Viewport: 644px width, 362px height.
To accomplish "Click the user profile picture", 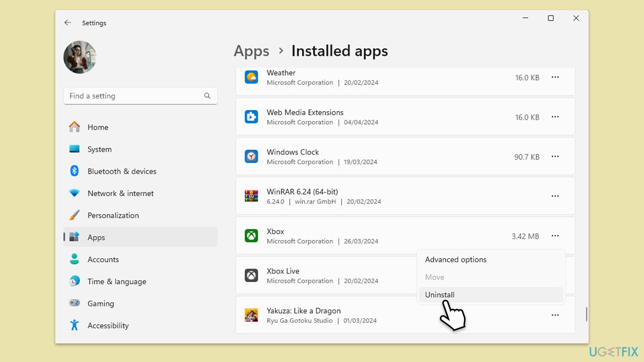I will (80, 57).
